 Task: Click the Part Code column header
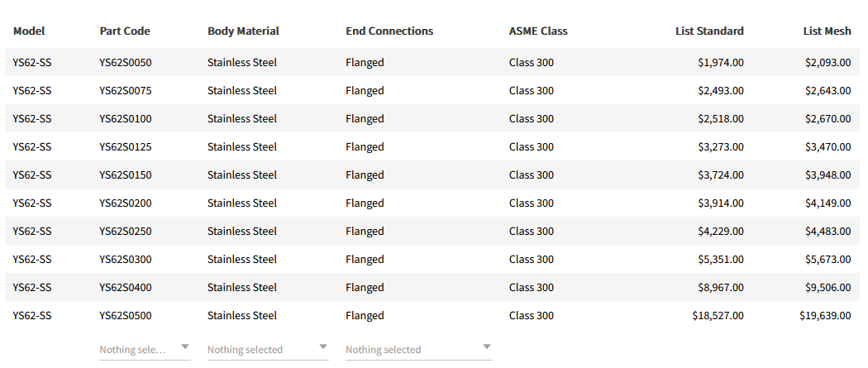coord(125,31)
